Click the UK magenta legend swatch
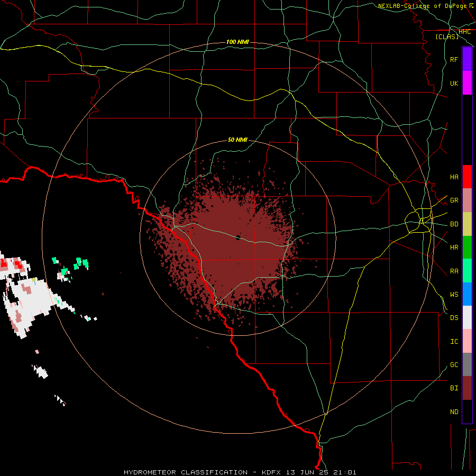Image resolution: width=476 pixels, height=476 pixels. click(x=467, y=83)
